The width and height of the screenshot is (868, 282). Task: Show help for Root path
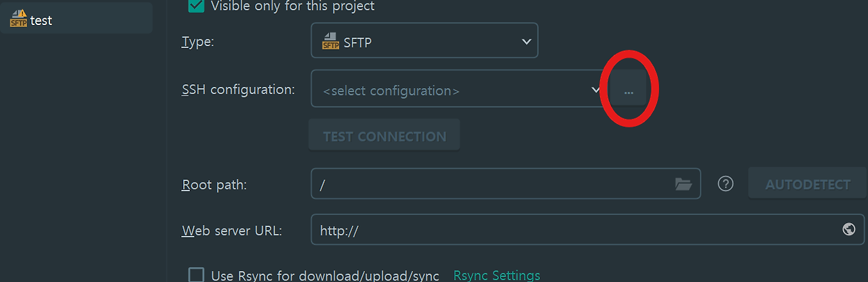coord(726,184)
